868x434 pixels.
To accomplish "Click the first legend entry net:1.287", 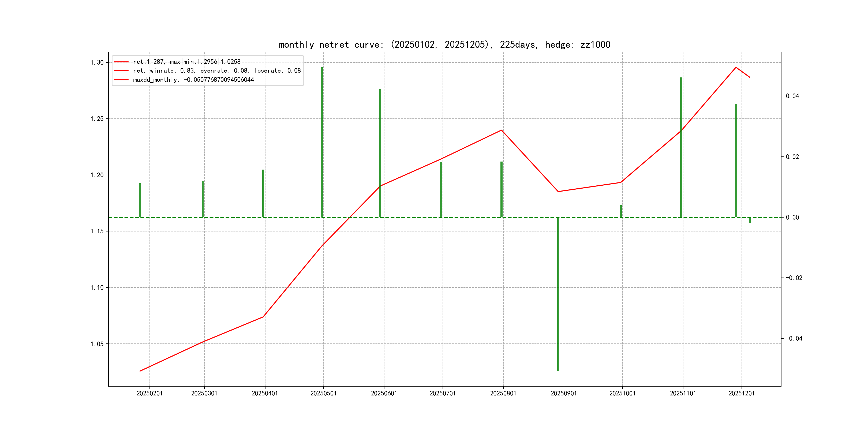I will (x=187, y=62).
